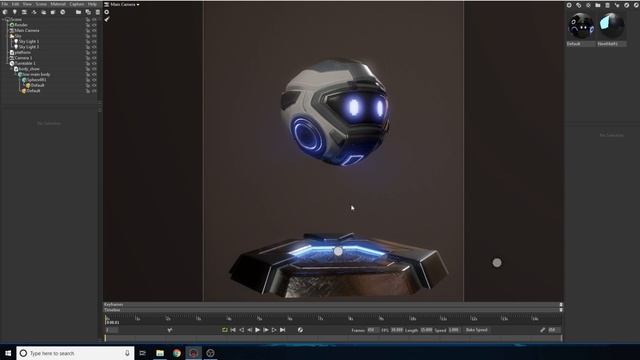Add a fog object from scene toolbar

[44, 12]
